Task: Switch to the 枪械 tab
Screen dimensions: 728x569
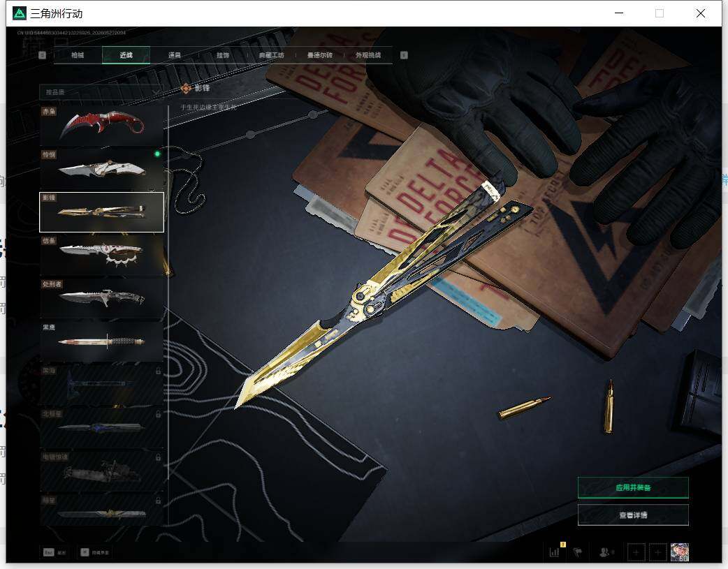Action: pyautogui.click(x=78, y=55)
